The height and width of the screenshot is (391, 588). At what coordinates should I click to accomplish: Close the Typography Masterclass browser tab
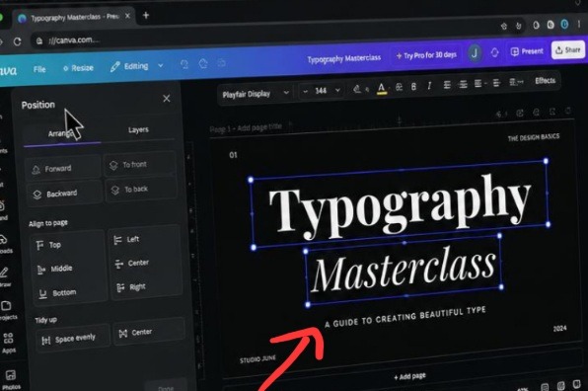127,16
